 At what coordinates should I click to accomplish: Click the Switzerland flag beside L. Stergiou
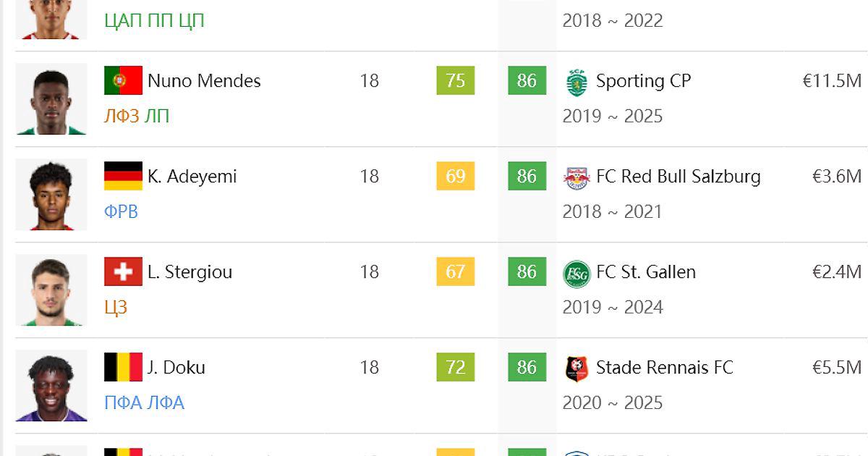point(123,271)
